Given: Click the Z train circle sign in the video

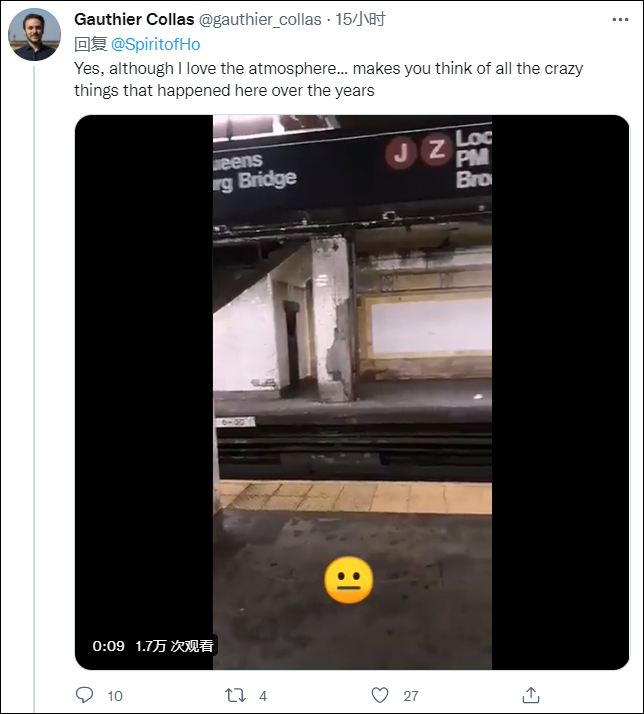Looking at the screenshot, I should click(x=436, y=151).
